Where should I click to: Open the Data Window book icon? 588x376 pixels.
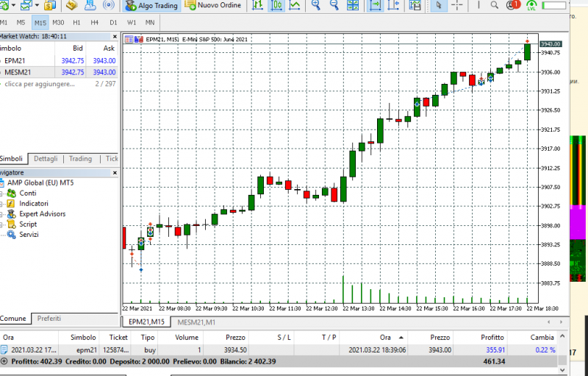tap(71, 5)
